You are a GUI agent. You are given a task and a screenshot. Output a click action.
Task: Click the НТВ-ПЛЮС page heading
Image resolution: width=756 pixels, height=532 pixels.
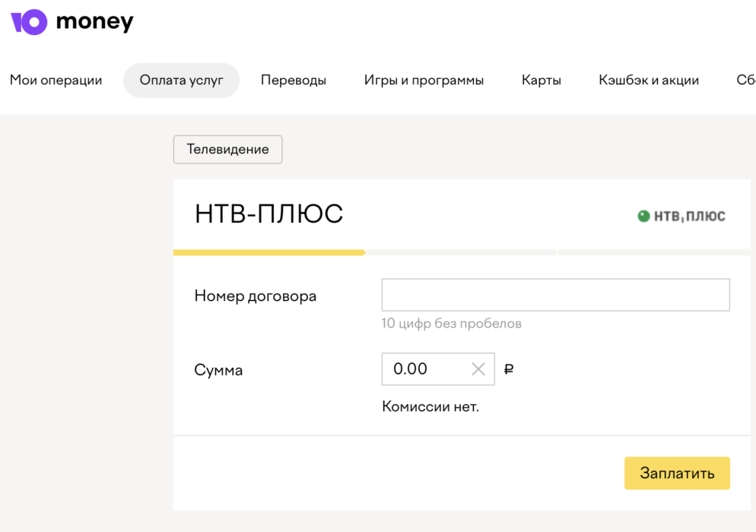(x=269, y=214)
